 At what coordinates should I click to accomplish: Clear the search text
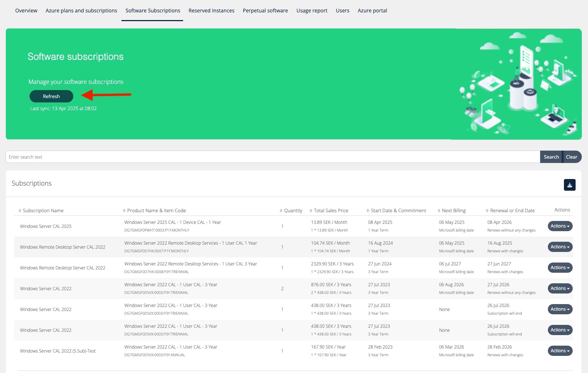572,157
